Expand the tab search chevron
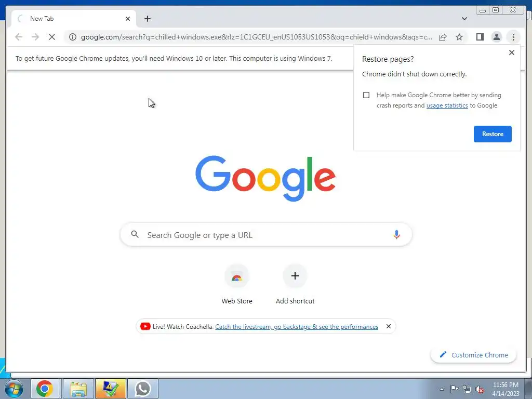Image resolution: width=532 pixels, height=399 pixels. 464,19
